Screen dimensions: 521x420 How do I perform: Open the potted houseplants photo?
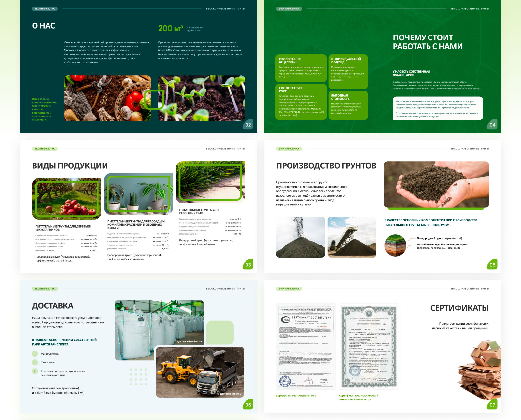(x=138, y=194)
